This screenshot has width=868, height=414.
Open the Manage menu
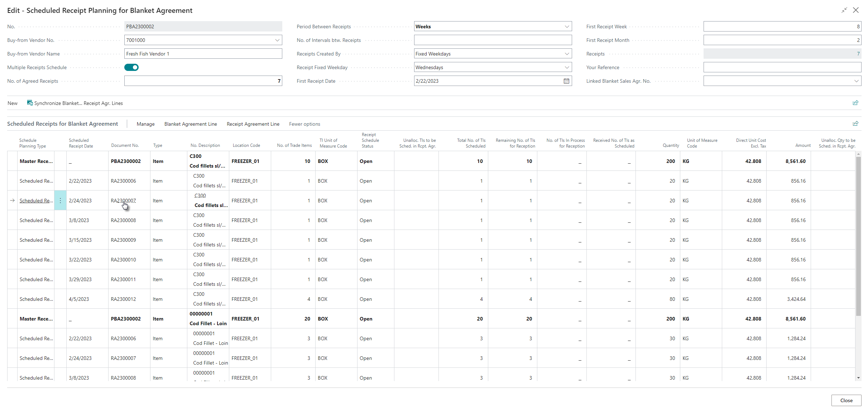(145, 124)
